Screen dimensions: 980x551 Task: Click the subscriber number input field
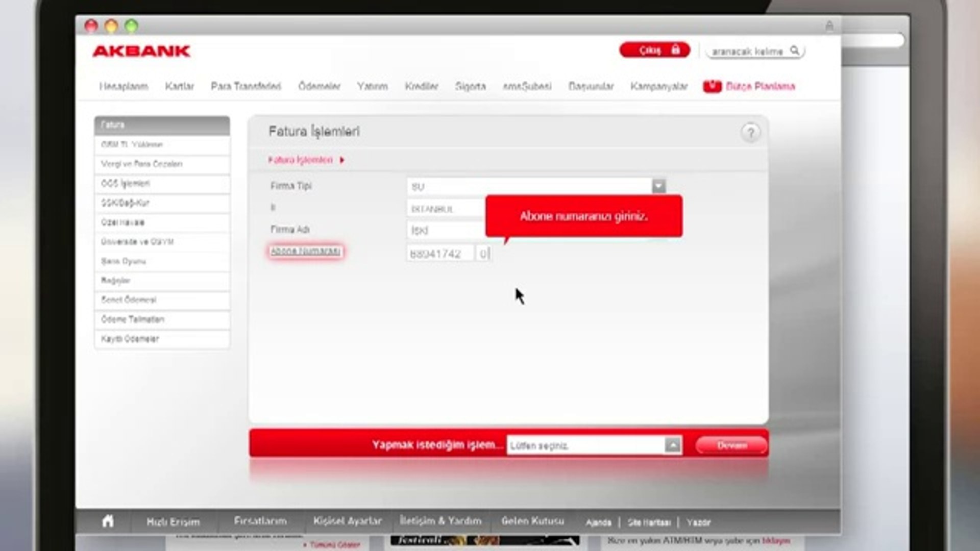tap(440, 254)
